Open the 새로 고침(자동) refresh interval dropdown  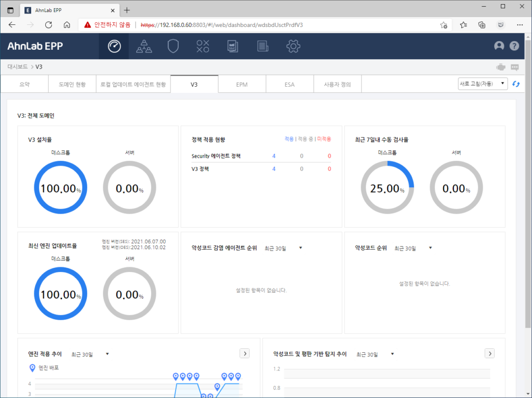(x=482, y=83)
